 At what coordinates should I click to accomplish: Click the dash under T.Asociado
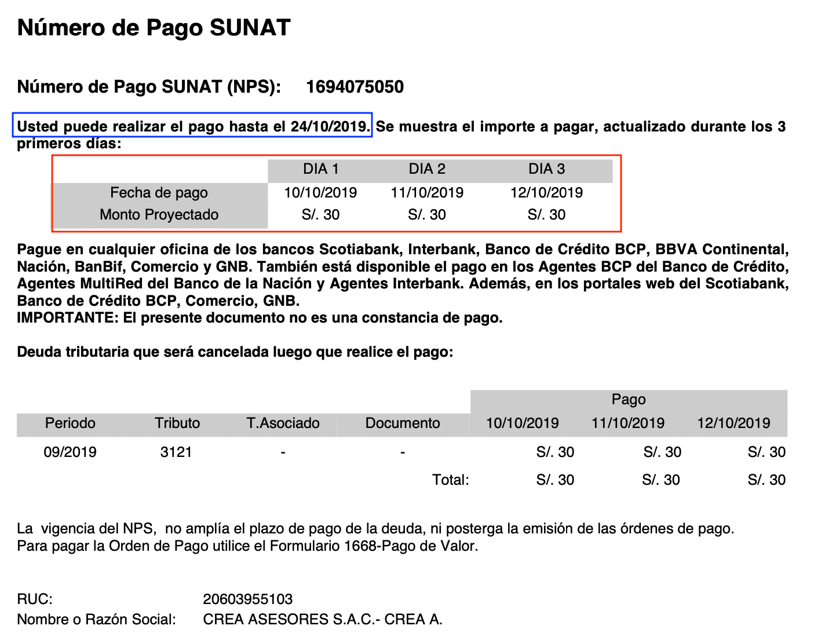[x=283, y=452]
